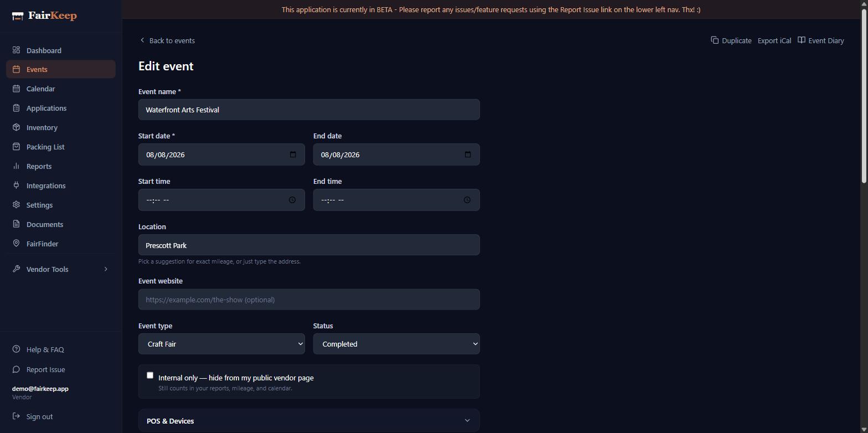This screenshot has height=433, width=868.
Task: Expand the POS & Devices section
Action: pos(309,421)
